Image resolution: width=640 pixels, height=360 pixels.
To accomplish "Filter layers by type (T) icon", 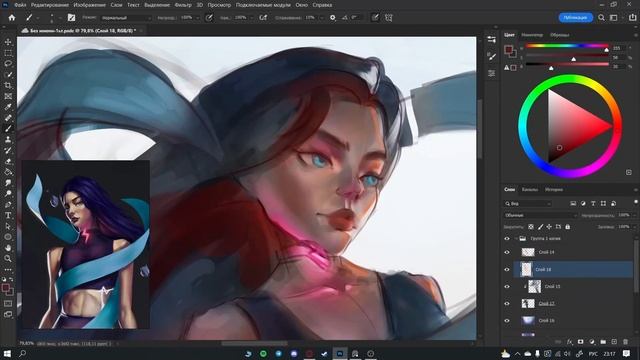I will click(593, 203).
